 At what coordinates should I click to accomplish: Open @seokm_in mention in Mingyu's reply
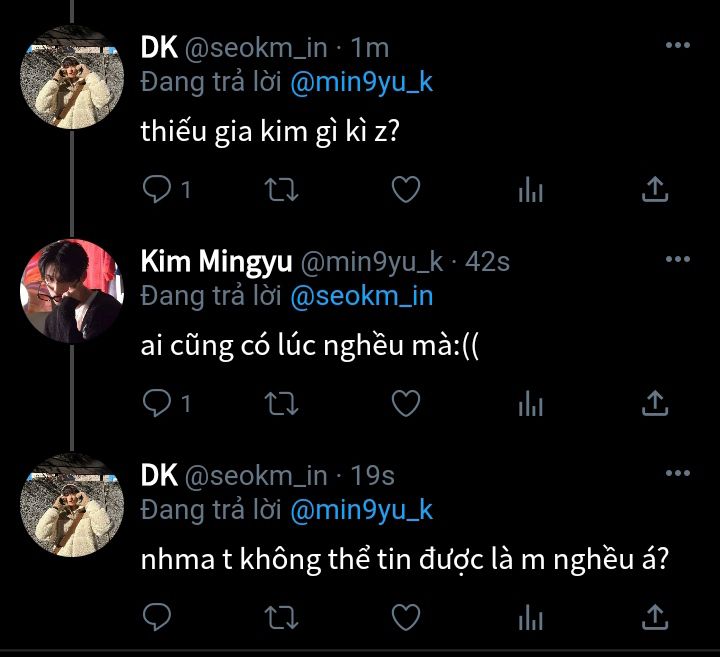361,296
